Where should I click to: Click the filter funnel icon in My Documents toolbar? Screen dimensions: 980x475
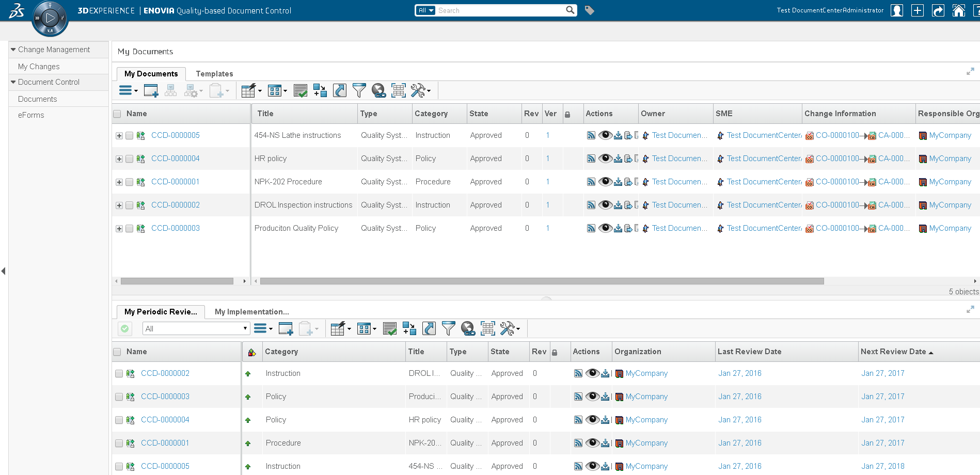(359, 91)
